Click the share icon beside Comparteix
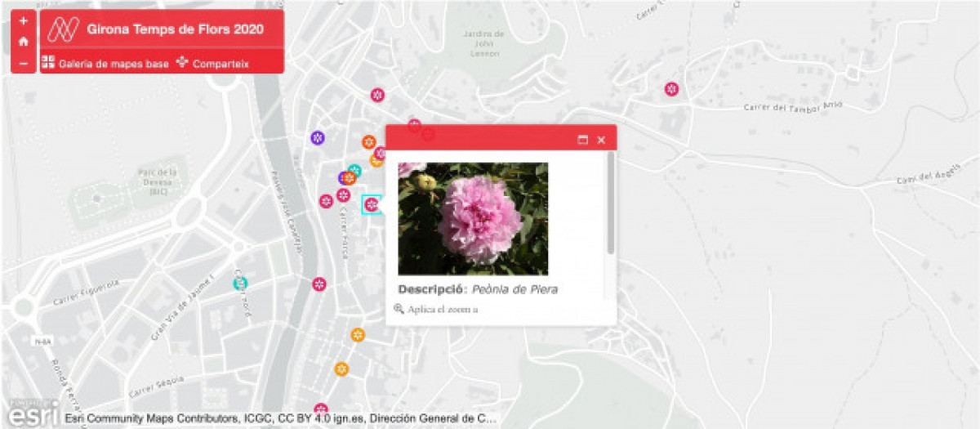980x429 pixels. point(182,62)
